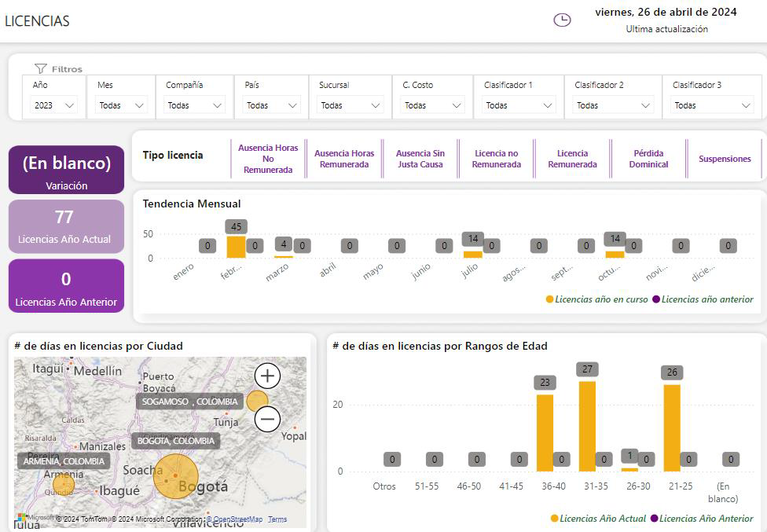Click the julio bar in monthly trend
The image size is (767, 532).
coord(472,255)
